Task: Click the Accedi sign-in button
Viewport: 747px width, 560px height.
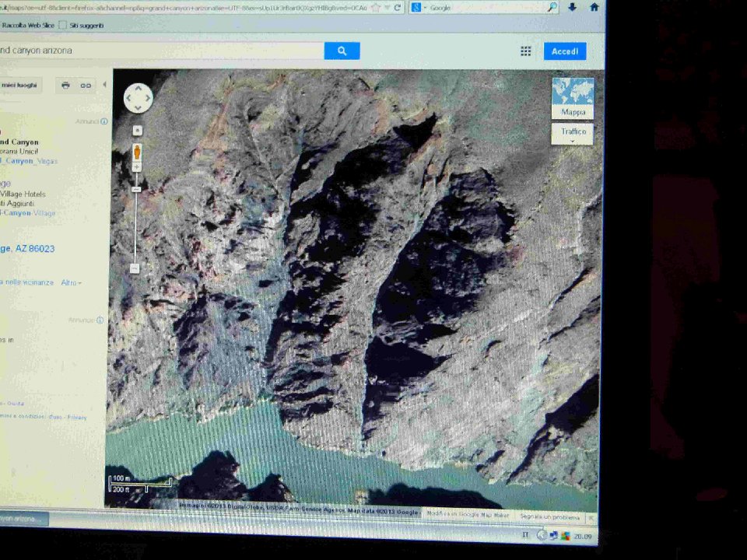Action: click(x=565, y=51)
